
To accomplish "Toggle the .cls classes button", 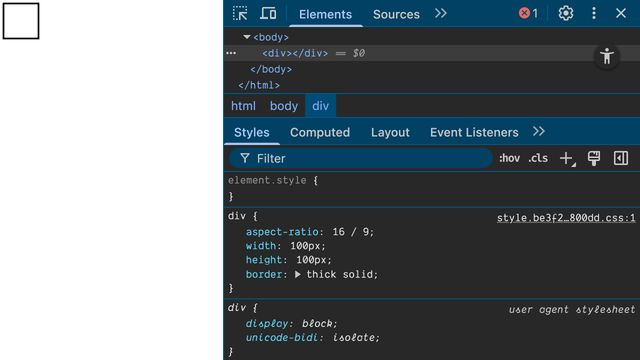I will click(538, 158).
